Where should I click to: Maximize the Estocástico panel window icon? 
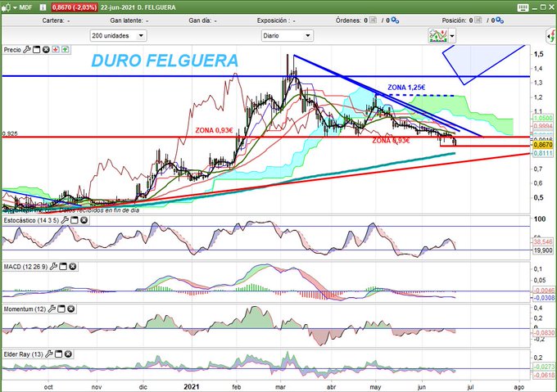75,220
